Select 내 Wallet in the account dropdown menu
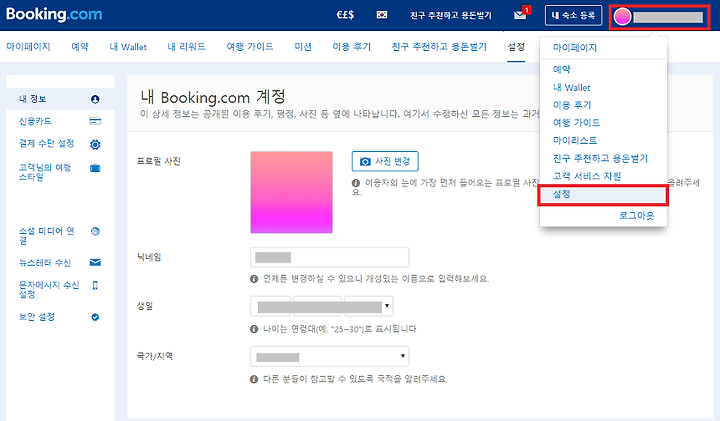 (572, 87)
